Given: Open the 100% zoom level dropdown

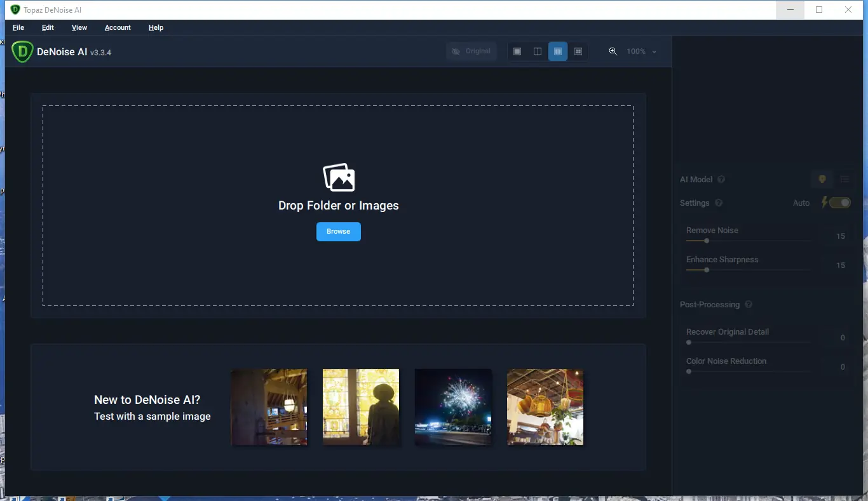Looking at the screenshot, I should coord(641,51).
